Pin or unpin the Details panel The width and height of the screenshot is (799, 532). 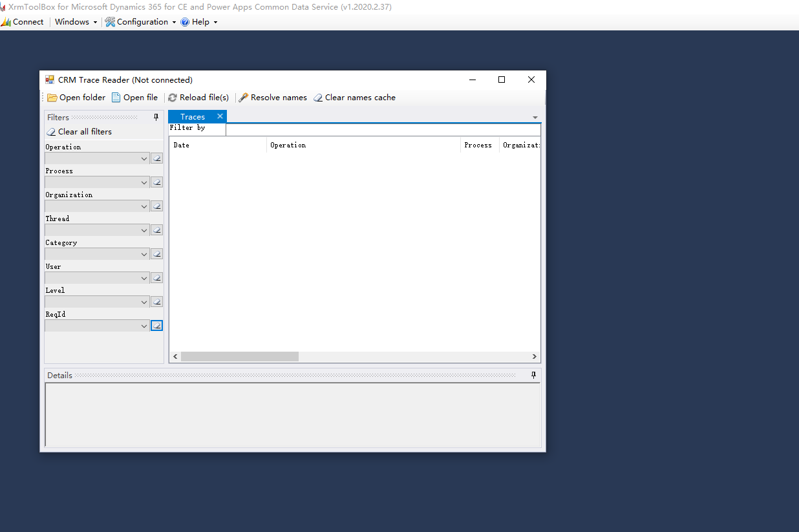pos(533,376)
